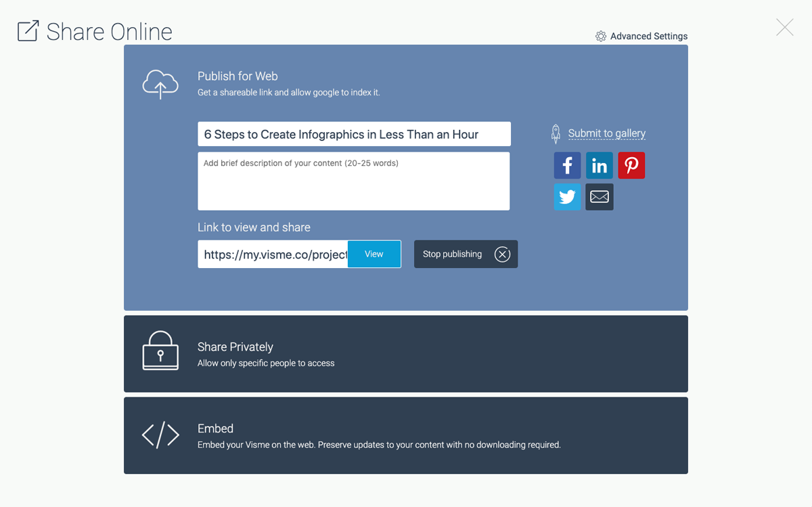Expand the Embed section
Image resolution: width=812 pixels, height=507 pixels.
(x=406, y=435)
